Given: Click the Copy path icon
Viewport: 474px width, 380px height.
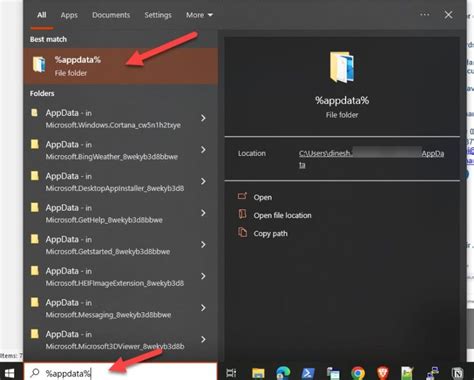Looking at the screenshot, I should [x=243, y=232].
